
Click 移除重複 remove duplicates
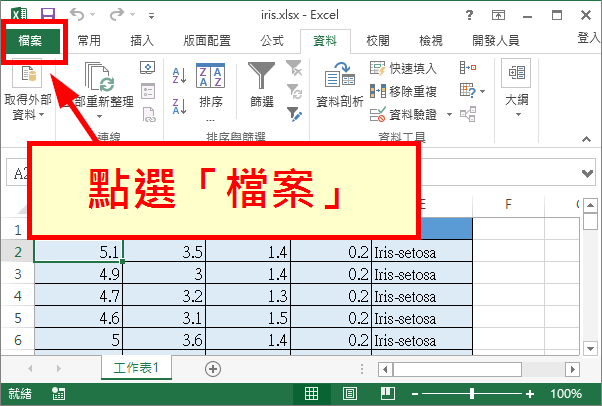click(x=403, y=91)
